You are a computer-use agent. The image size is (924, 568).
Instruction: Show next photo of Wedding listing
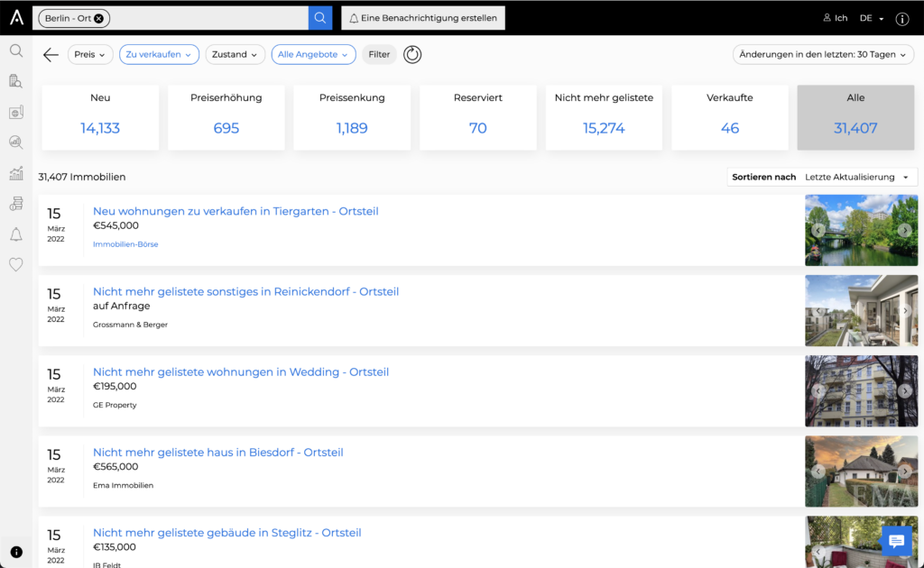click(x=905, y=391)
